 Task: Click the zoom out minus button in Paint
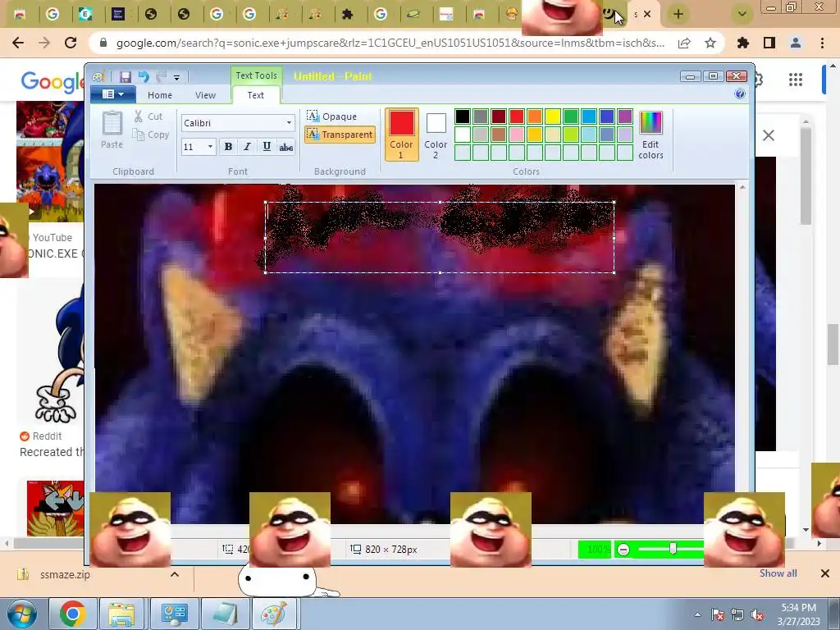pyautogui.click(x=623, y=549)
